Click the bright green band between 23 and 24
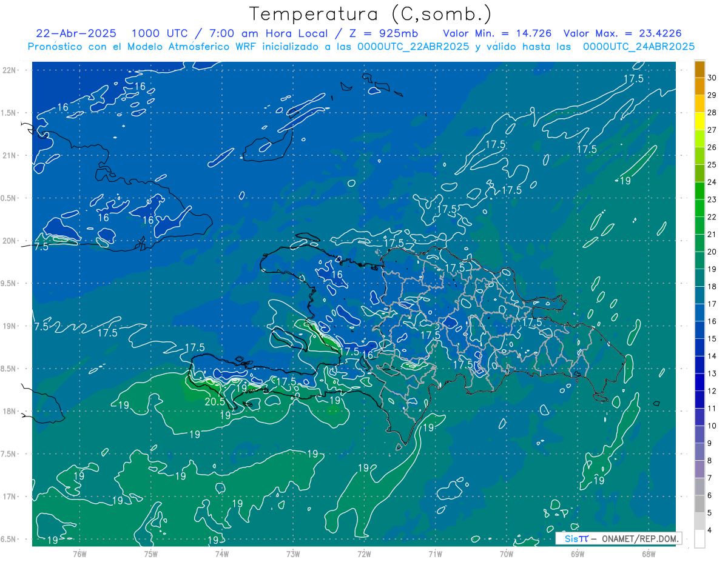728x562 pixels. pos(699,191)
